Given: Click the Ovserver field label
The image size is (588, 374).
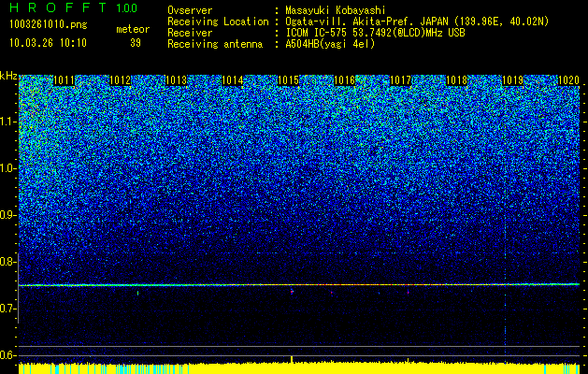Looking at the screenshot, I should [190, 10].
